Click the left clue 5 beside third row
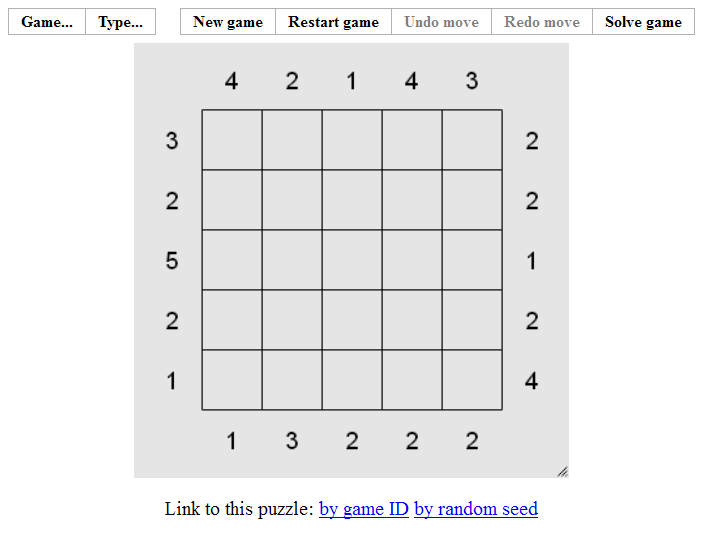703x541 pixels. pyautogui.click(x=172, y=261)
